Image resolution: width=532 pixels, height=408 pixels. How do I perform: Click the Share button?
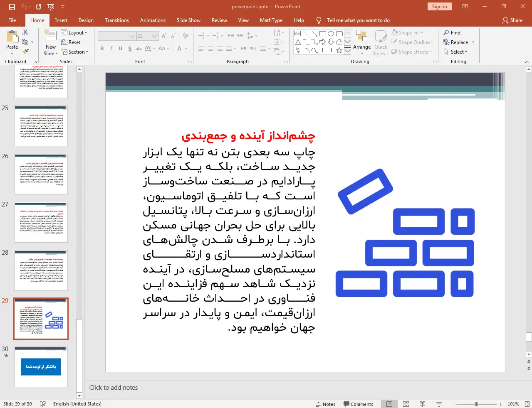click(512, 20)
